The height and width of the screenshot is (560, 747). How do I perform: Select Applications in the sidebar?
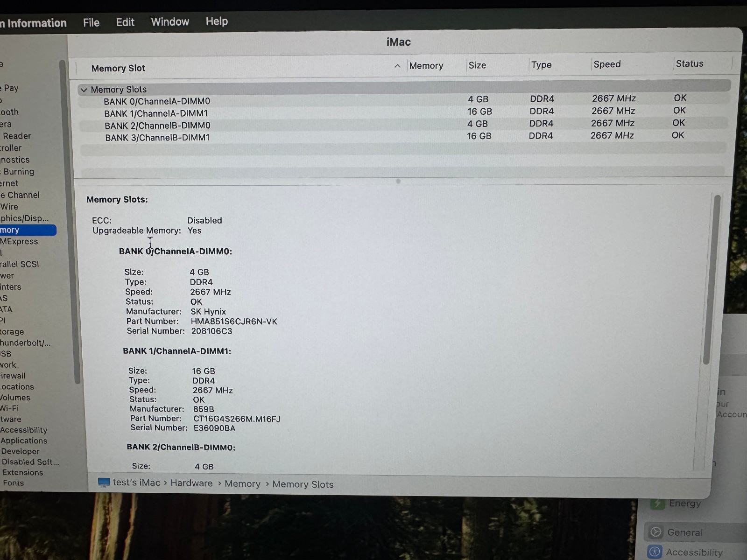tap(24, 441)
